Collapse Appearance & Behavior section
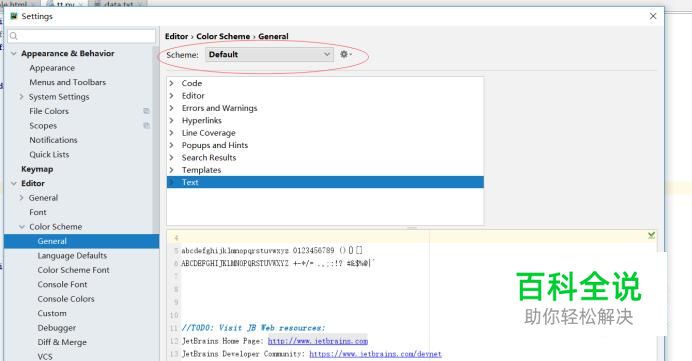The width and height of the screenshot is (692, 361). pos(14,53)
